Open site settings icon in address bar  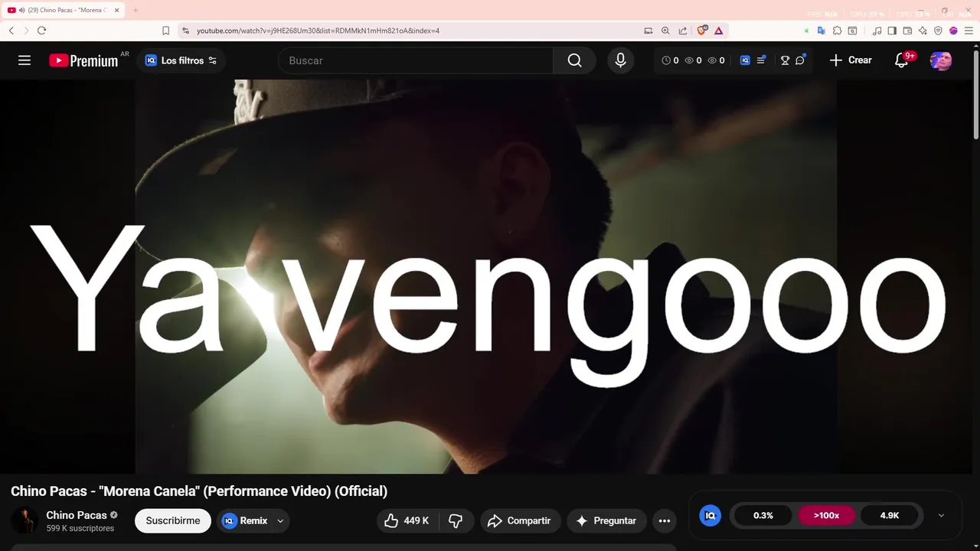pyautogui.click(x=185, y=31)
